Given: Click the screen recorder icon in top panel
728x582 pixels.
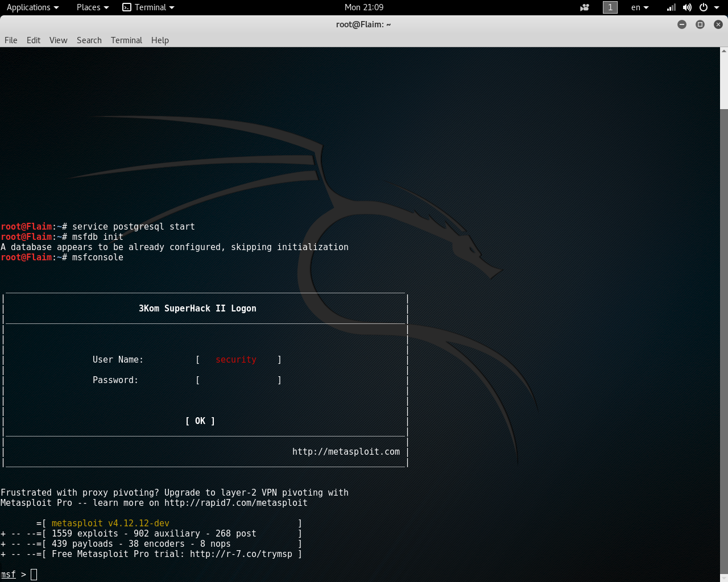Looking at the screenshot, I should (x=584, y=7).
